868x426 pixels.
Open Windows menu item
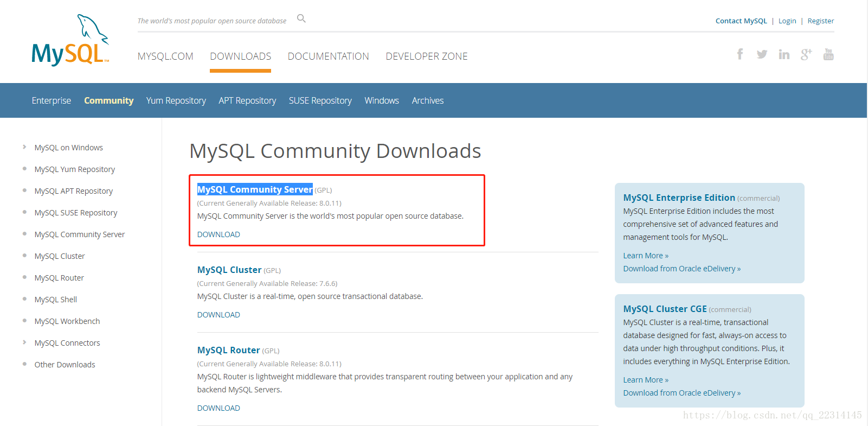pos(382,100)
